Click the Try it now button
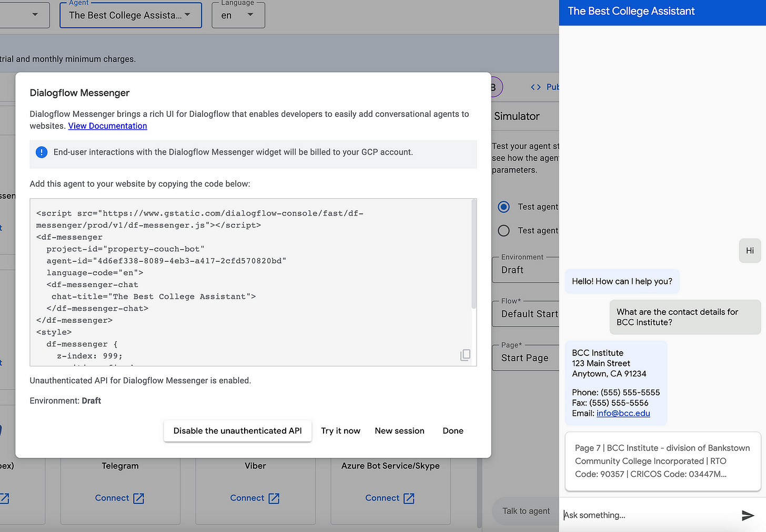Image resolution: width=766 pixels, height=532 pixels. tap(341, 431)
